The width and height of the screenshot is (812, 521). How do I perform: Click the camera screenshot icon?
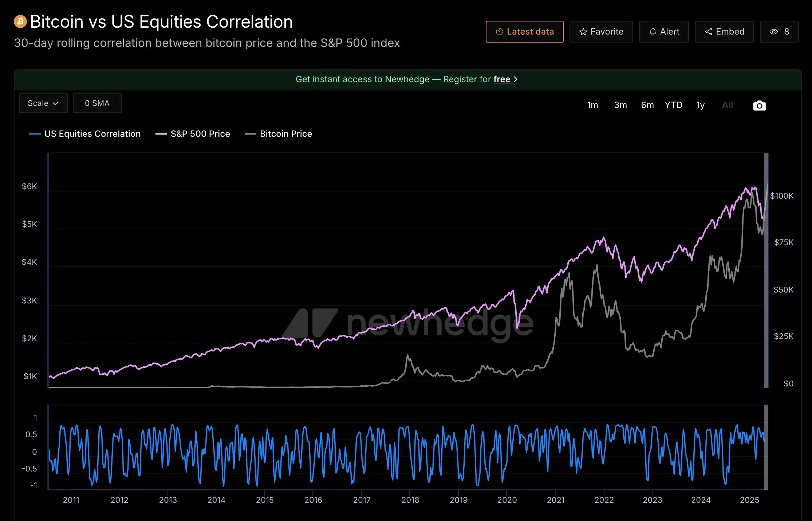point(759,106)
